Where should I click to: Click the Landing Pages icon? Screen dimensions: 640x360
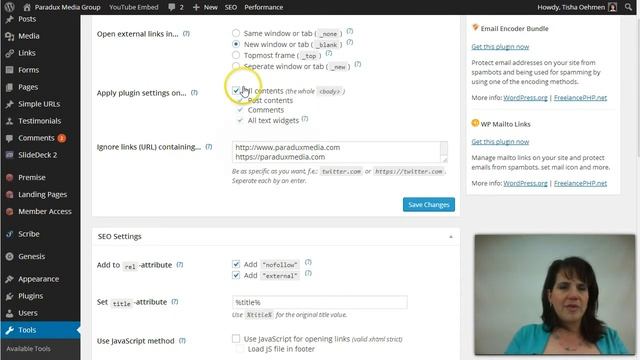tap(9, 195)
